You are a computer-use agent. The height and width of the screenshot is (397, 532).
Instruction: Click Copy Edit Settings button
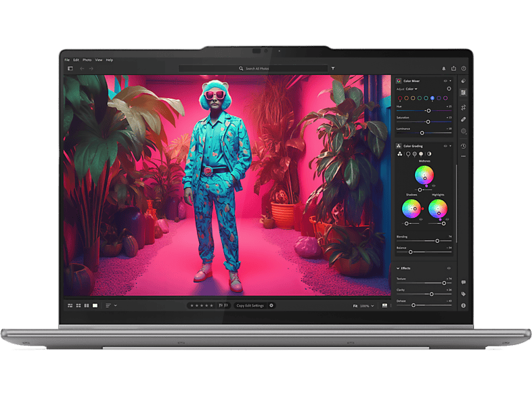pyautogui.click(x=250, y=306)
